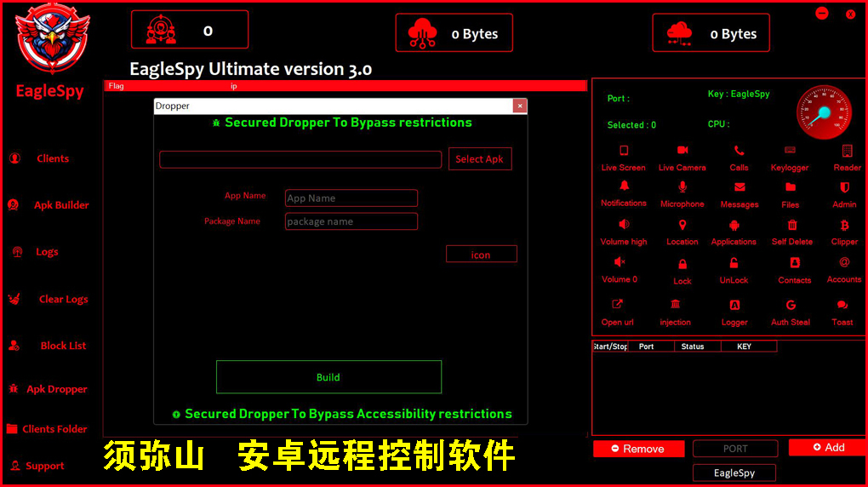Viewport: 868px width, 487px height.
Task: Open the Logger icon
Action: click(734, 306)
